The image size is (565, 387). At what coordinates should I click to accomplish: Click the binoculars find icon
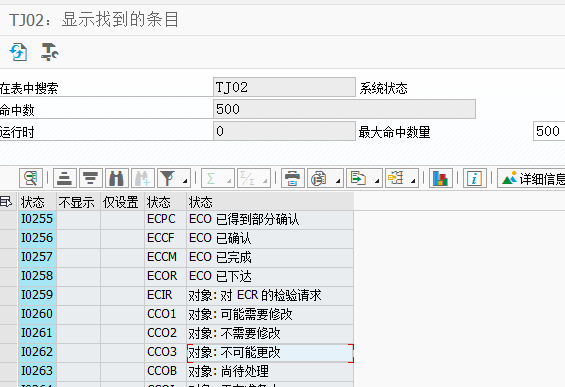coord(117,178)
